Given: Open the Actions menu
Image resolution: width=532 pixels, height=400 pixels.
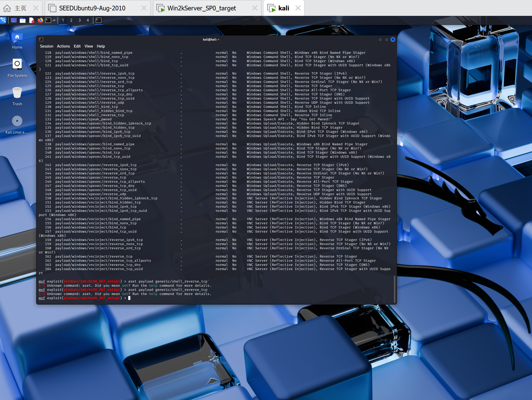Looking at the screenshot, I should pyautogui.click(x=63, y=46).
